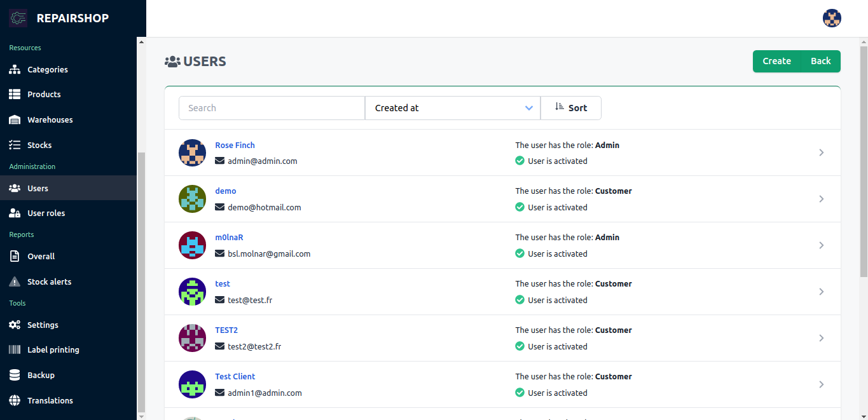Expand the demo user row chevron
868x420 pixels.
(x=821, y=199)
